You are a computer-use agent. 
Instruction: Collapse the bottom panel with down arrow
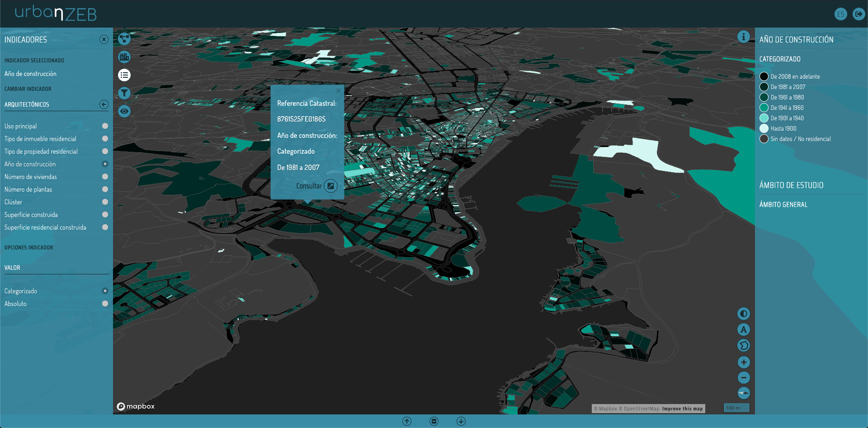(461, 421)
